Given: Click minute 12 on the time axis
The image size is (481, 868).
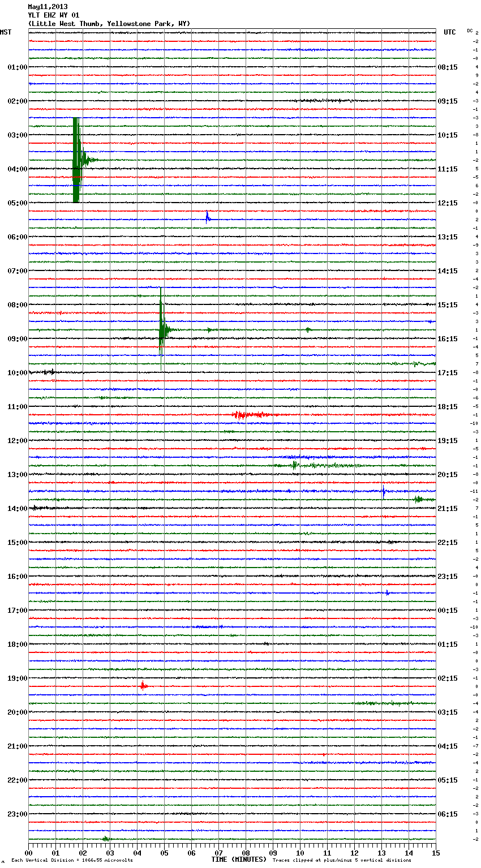Looking at the screenshot, I should [x=354, y=853].
